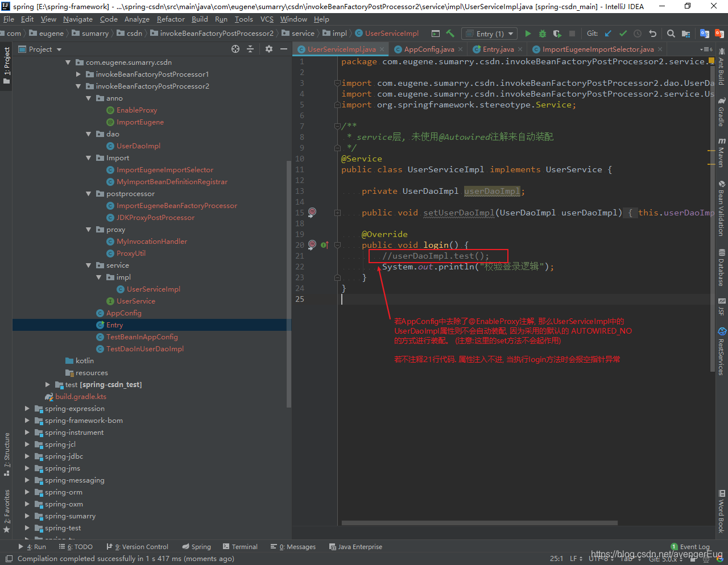
Task: Open Spring tool window button
Action: [x=196, y=547]
